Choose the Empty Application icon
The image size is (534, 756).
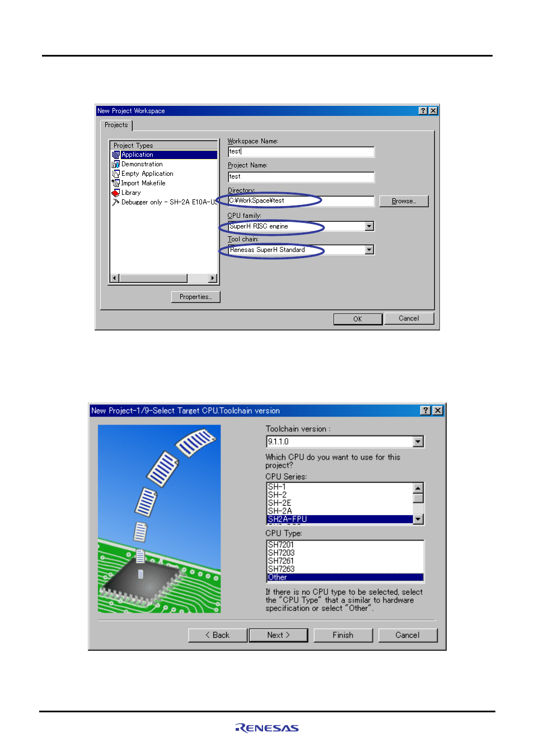pyautogui.click(x=116, y=174)
